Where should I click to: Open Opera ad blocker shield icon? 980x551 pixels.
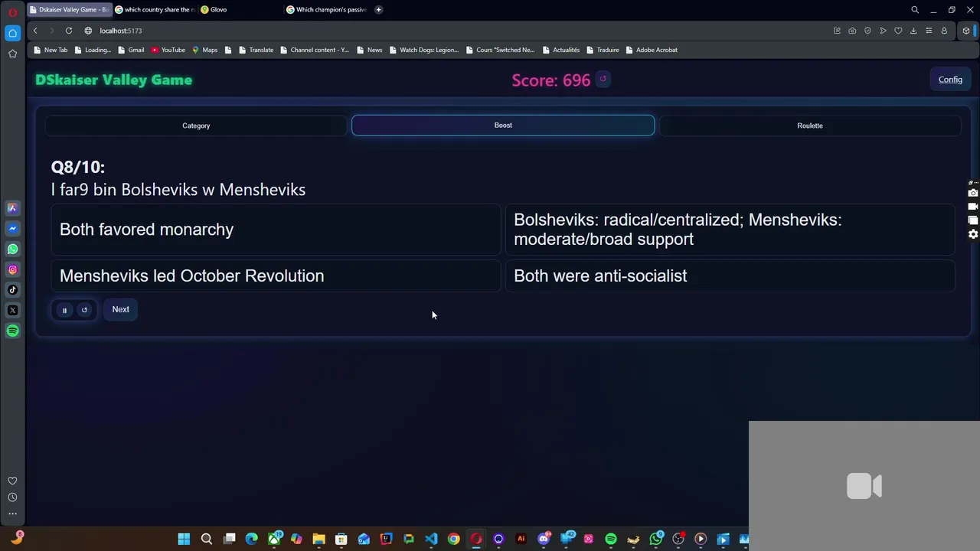point(867,31)
